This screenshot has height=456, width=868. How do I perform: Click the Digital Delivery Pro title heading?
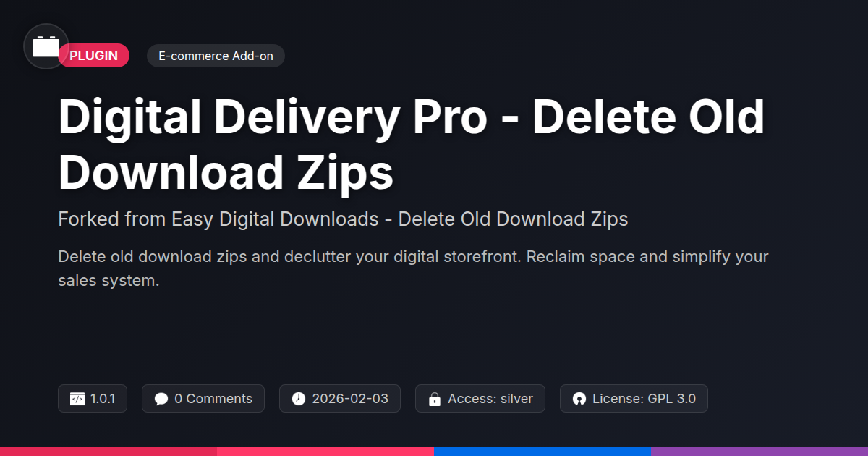(x=411, y=145)
